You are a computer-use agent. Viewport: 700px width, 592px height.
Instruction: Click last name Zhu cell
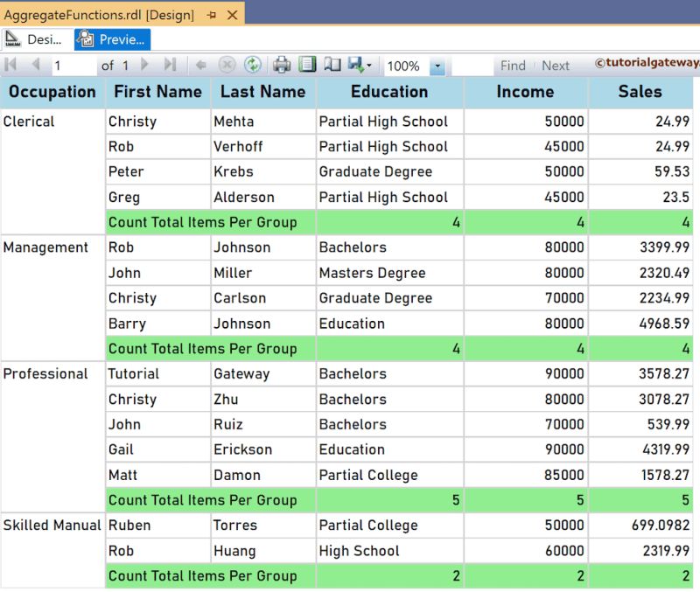point(263,400)
